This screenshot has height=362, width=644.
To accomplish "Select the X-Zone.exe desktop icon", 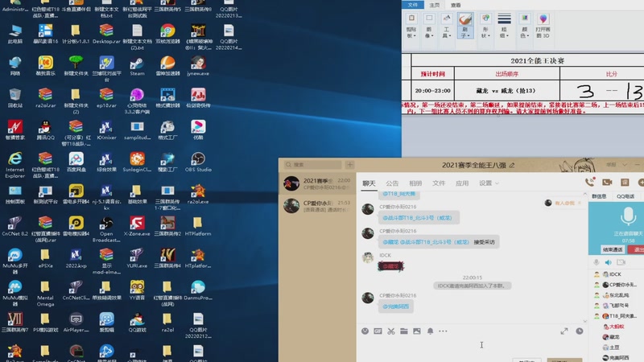I will pos(137,226).
